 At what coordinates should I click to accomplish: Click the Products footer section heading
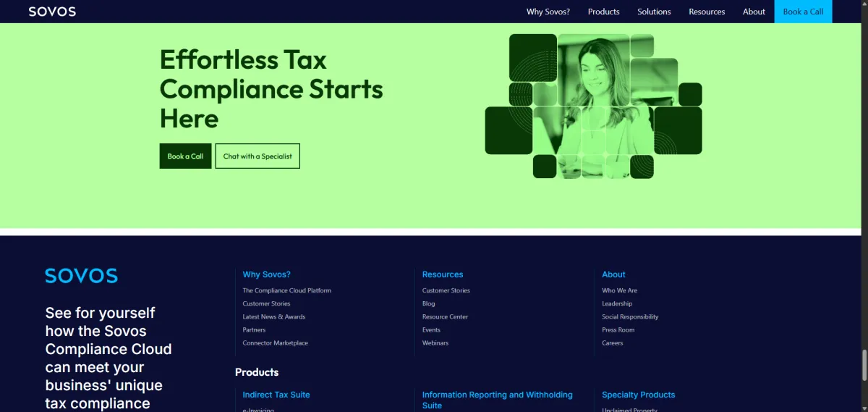point(257,372)
